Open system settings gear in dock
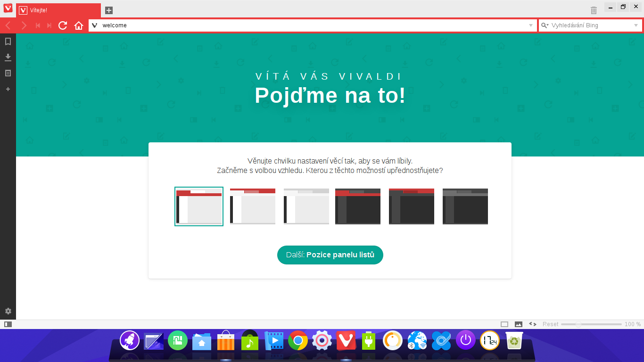The width and height of the screenshot is (644, 362). click(x=322, y=340)
